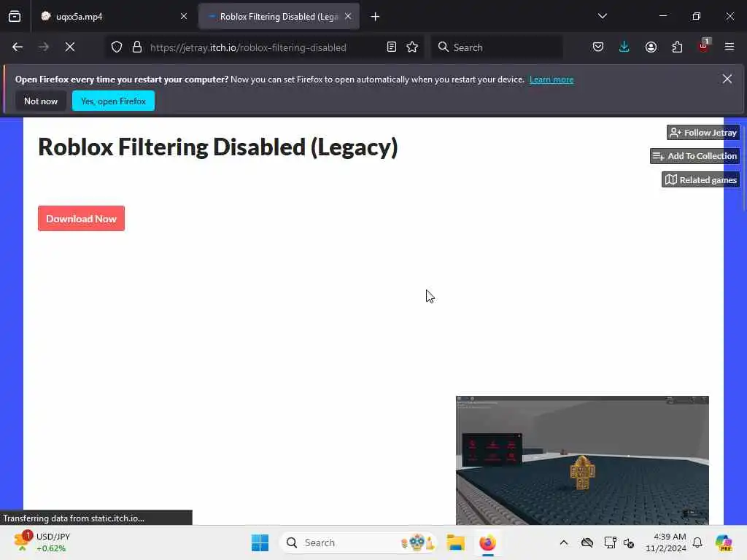The image size is (747, 560).
Task: Open File Explorer from taskbar
Action: (x=456, y=542)
